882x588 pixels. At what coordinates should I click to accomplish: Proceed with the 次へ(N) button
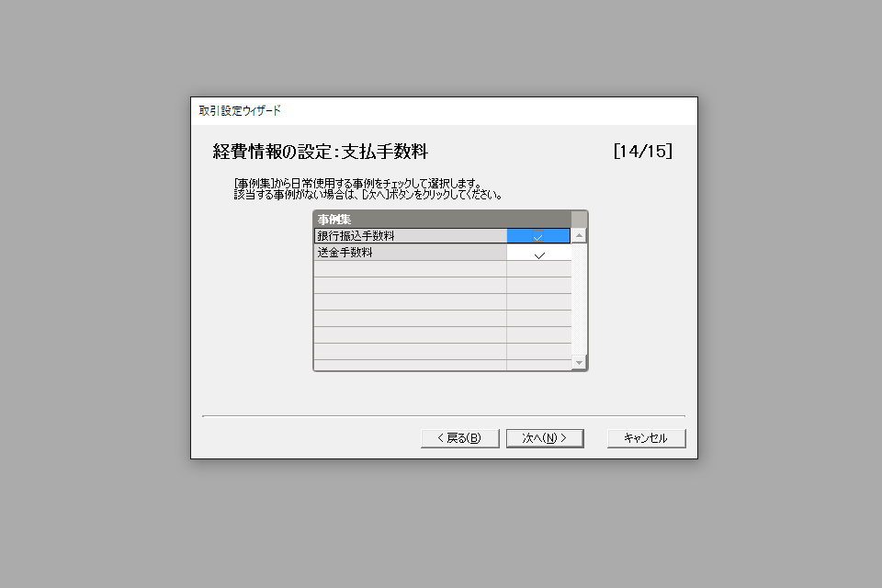tap(545, 438)
